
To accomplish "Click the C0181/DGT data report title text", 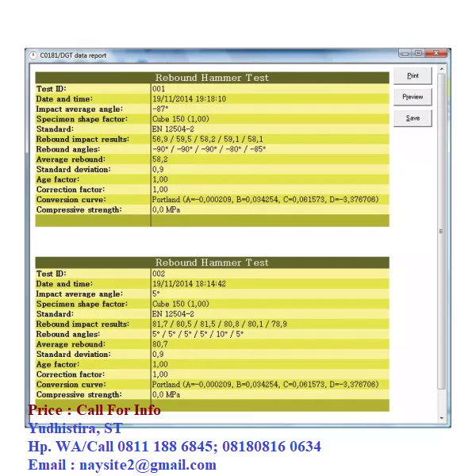I will click(x=73, y=56).
